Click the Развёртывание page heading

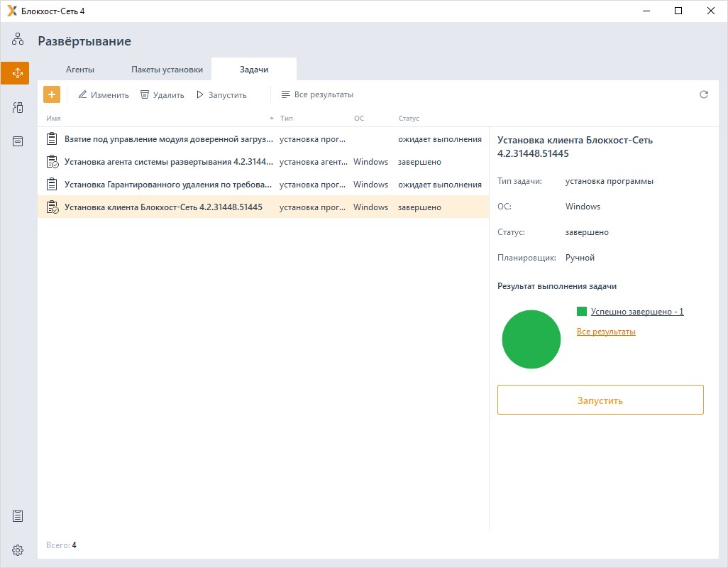(x=84, y=41)
